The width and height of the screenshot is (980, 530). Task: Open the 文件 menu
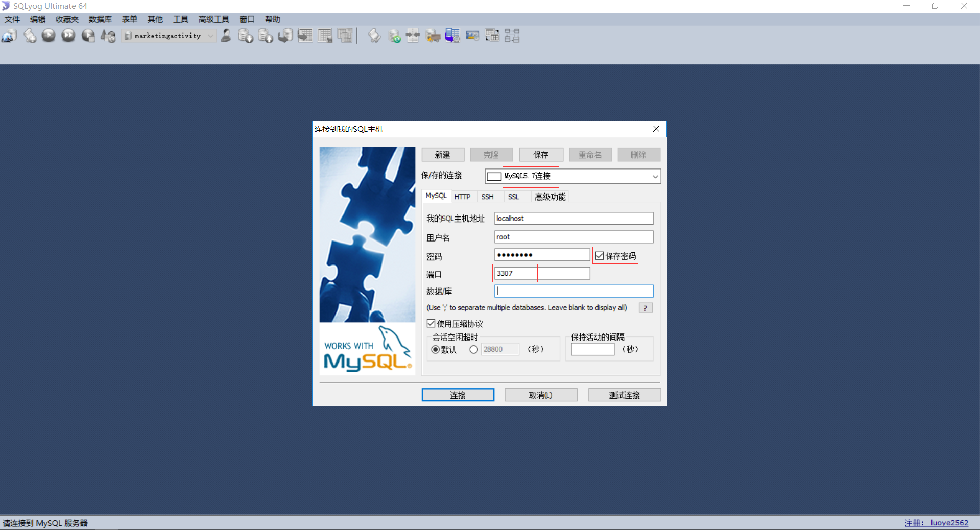[12, 19]
